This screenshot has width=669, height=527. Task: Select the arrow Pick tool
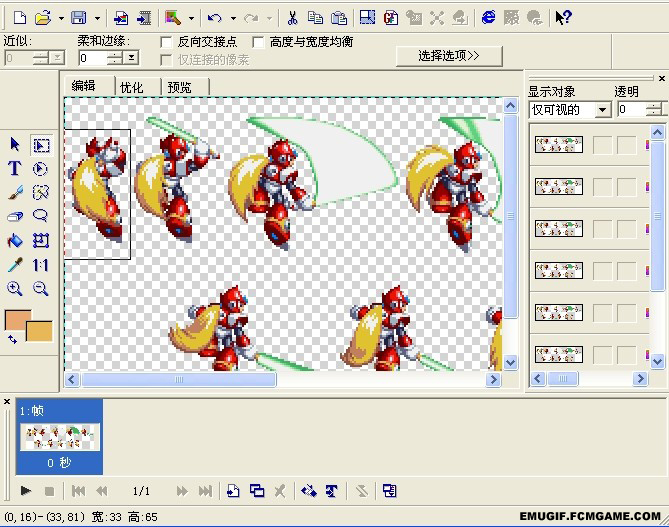click(x=15, y=145)
